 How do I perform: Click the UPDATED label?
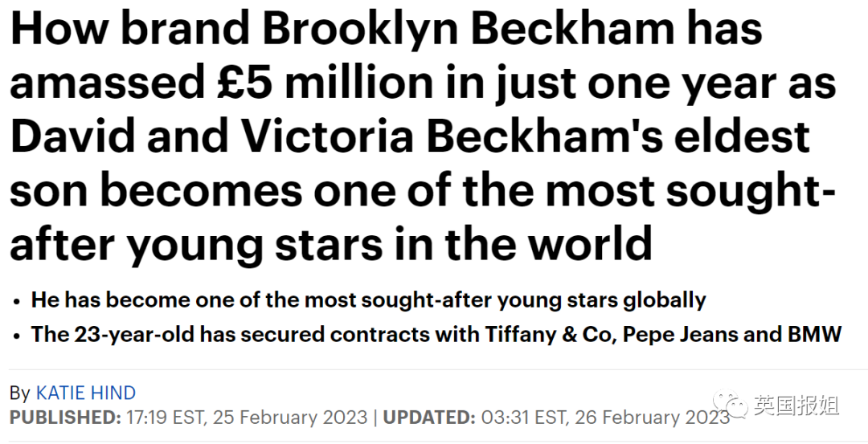429,417
